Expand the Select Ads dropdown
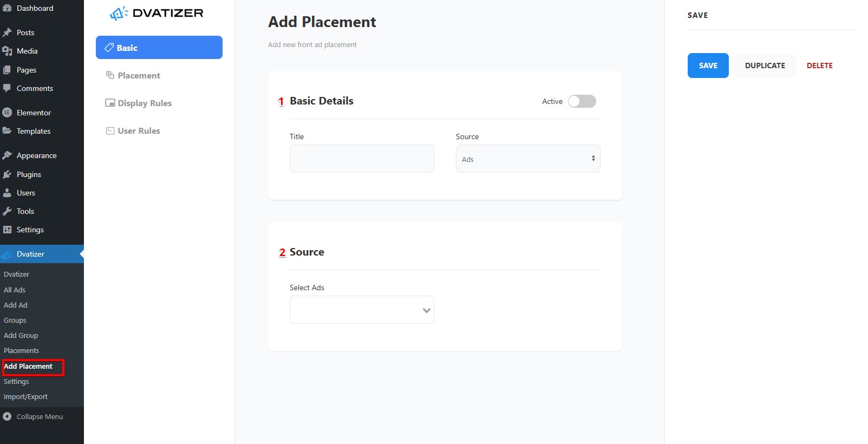 click(362, 310)
